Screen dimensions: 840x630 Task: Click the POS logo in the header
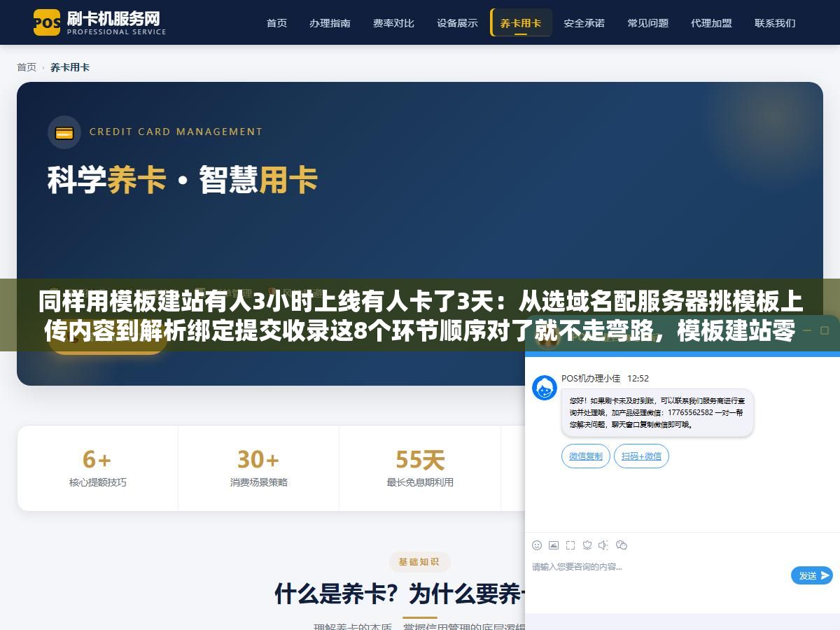pos(47,22)
